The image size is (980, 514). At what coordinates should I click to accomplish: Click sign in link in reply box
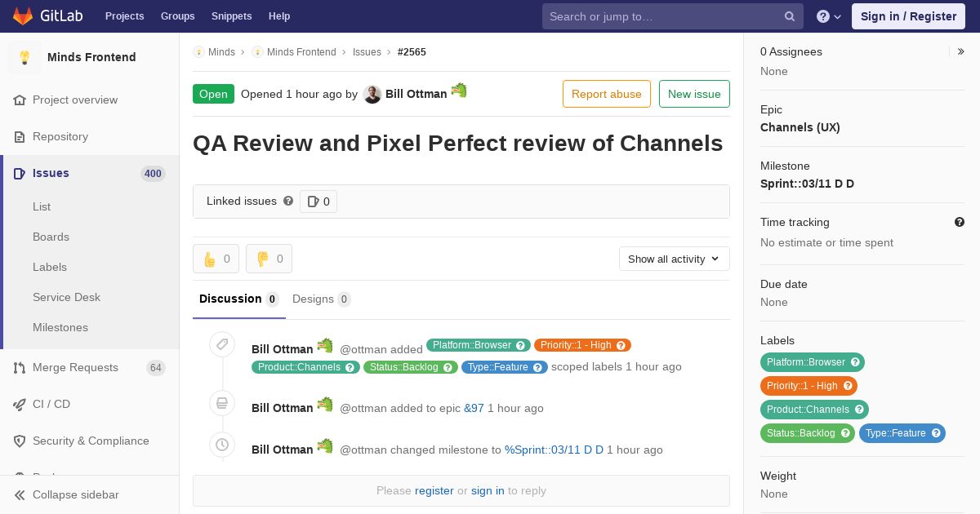tap(488, 490)
